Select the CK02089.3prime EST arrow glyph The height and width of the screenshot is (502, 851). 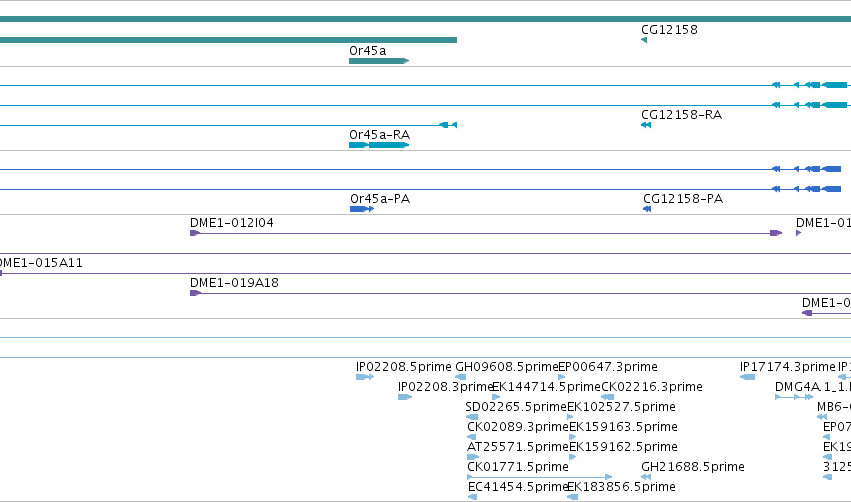[x=472, y=437]
